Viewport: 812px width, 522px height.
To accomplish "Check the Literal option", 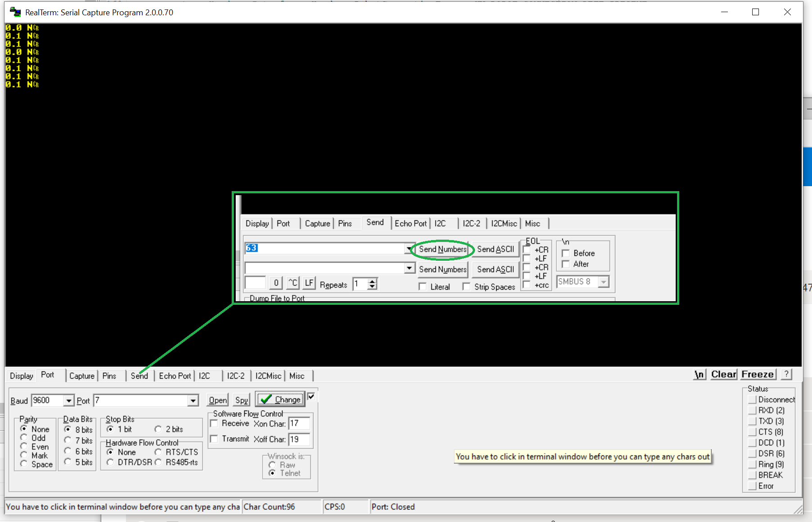I will (x=422, y=286).
